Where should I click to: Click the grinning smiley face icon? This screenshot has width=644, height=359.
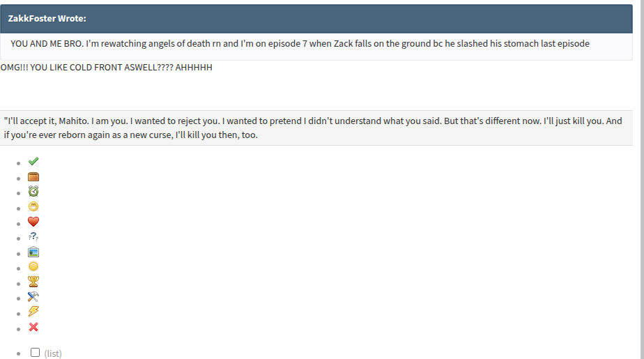(x=33, y=206)
